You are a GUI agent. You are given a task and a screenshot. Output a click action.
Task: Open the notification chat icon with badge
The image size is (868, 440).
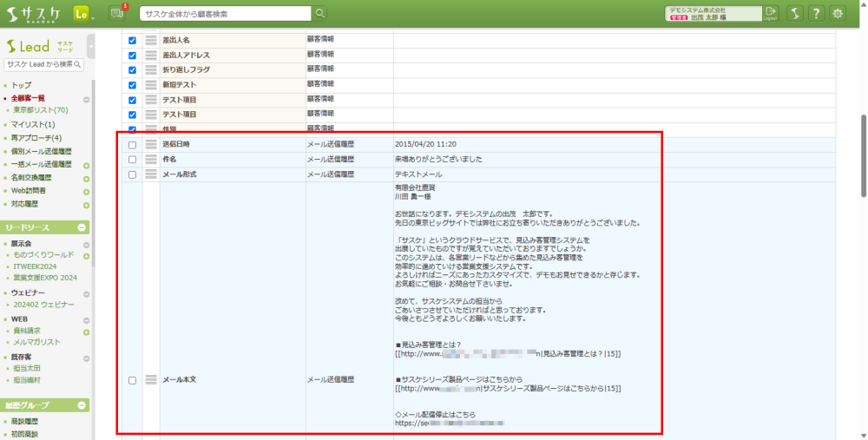(x=117, y=13)
